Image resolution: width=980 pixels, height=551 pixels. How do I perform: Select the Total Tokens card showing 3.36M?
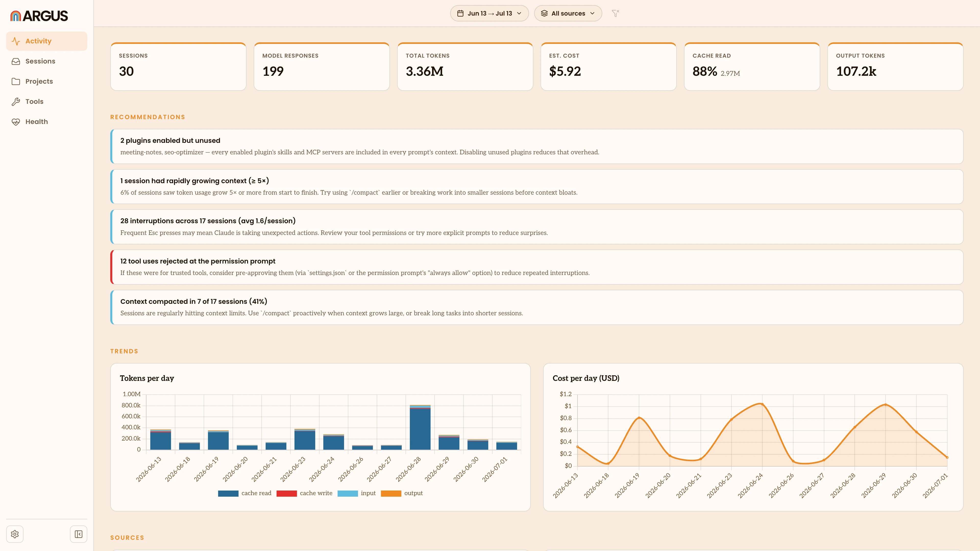pos(465,67)
